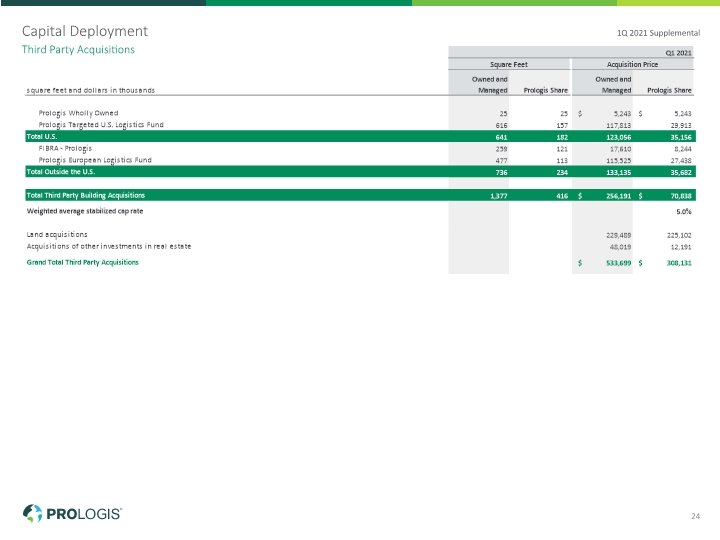Click the PROLOGIS wordmark in the footer

[x=84, y=514]
